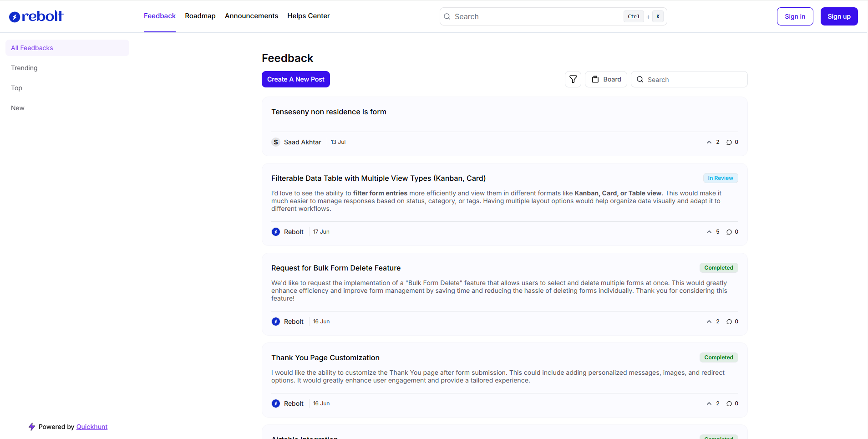Screen dimensions: 868x439
Task: Focus the header Search field
Action: tap(553, 16)
